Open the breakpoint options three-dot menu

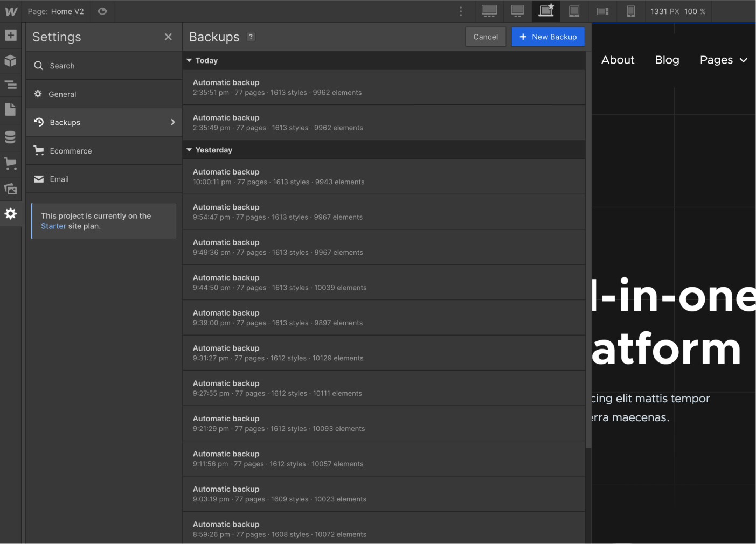(461, 11)
